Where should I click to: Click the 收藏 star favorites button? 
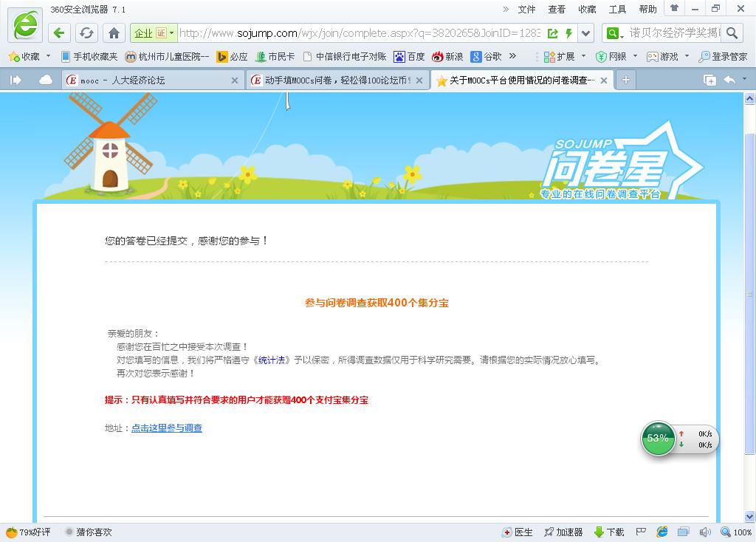click(x=24, y=57)
